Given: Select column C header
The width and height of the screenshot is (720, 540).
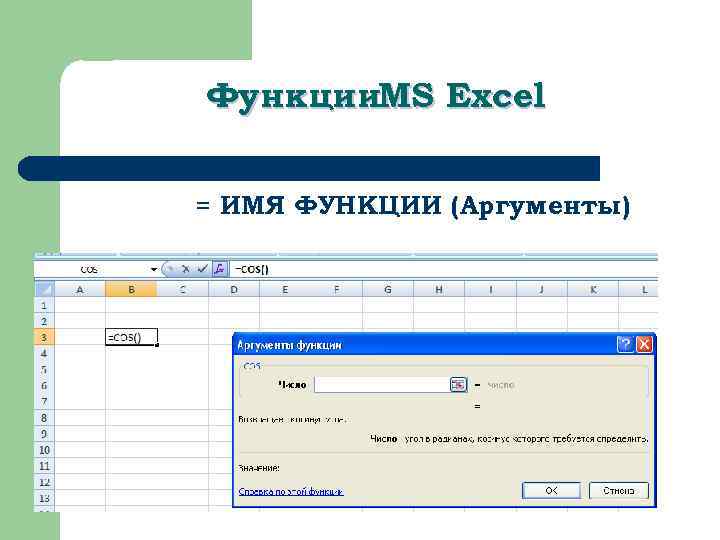Looking at the screenshot, I should tap(183, 290).
